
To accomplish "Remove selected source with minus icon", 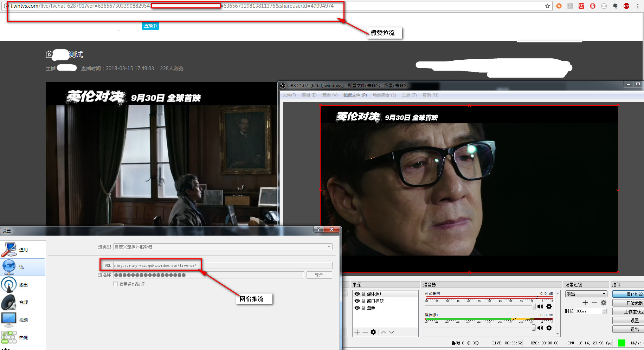I will click(365, 332).
